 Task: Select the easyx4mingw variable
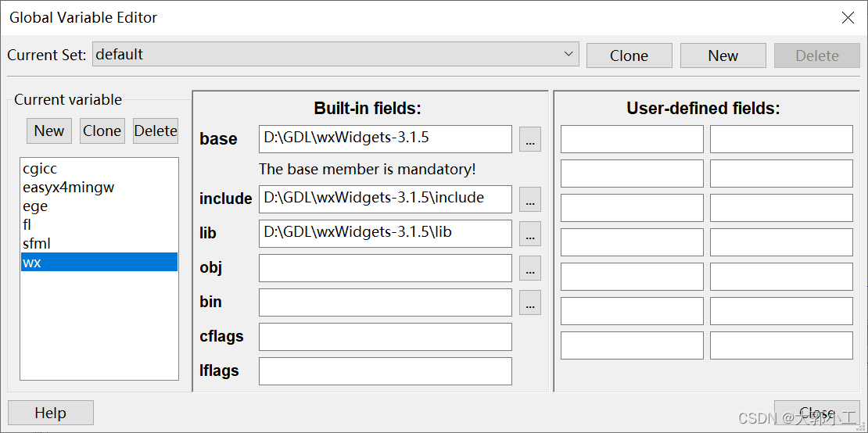99,188
